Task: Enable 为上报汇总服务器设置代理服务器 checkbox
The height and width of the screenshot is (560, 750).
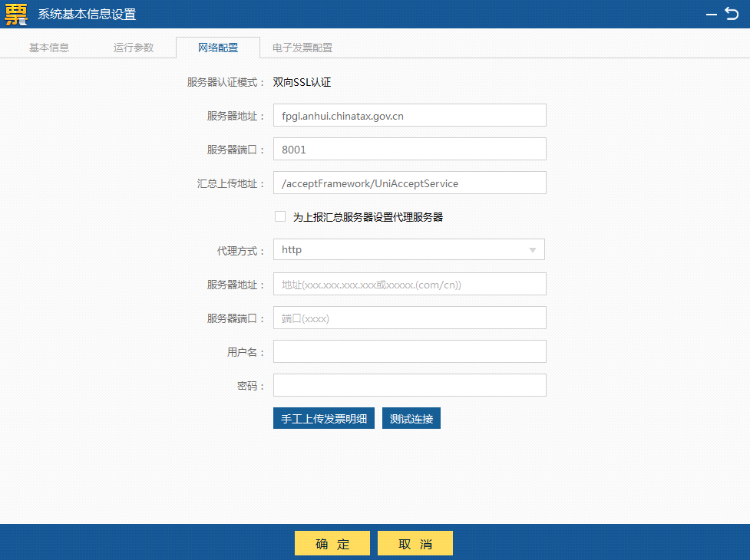Action: tap(280, 216)
